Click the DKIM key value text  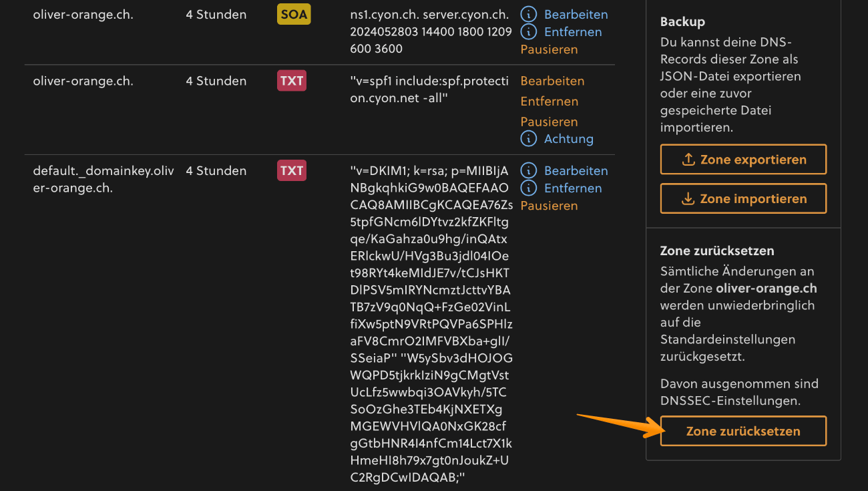(x=431, y=324)
